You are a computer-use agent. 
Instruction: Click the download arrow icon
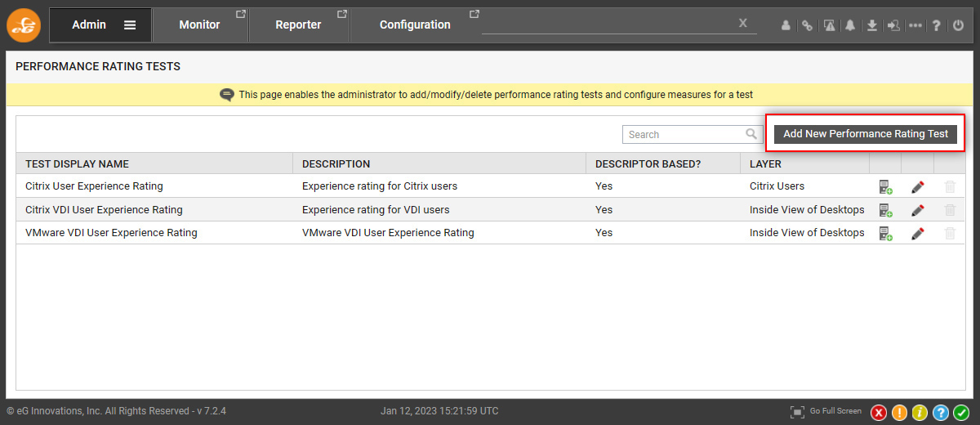coord(872,25)
